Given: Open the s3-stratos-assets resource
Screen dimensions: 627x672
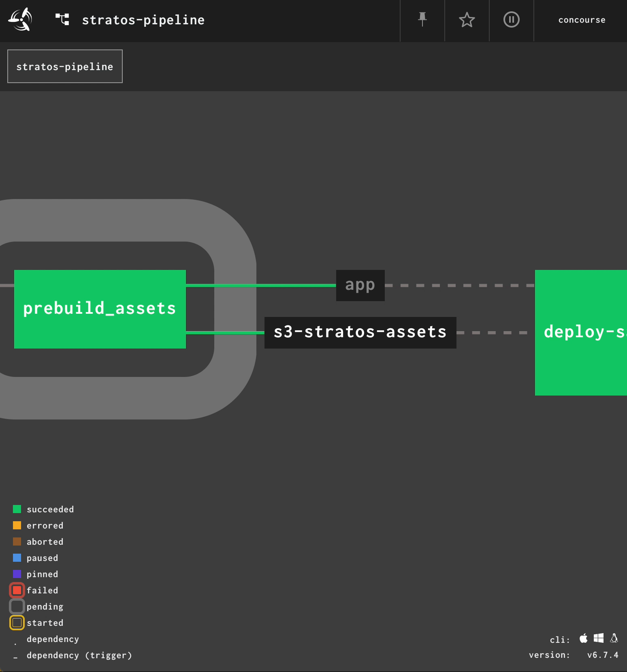Looking at the screenshot, I should click(360, 332).
